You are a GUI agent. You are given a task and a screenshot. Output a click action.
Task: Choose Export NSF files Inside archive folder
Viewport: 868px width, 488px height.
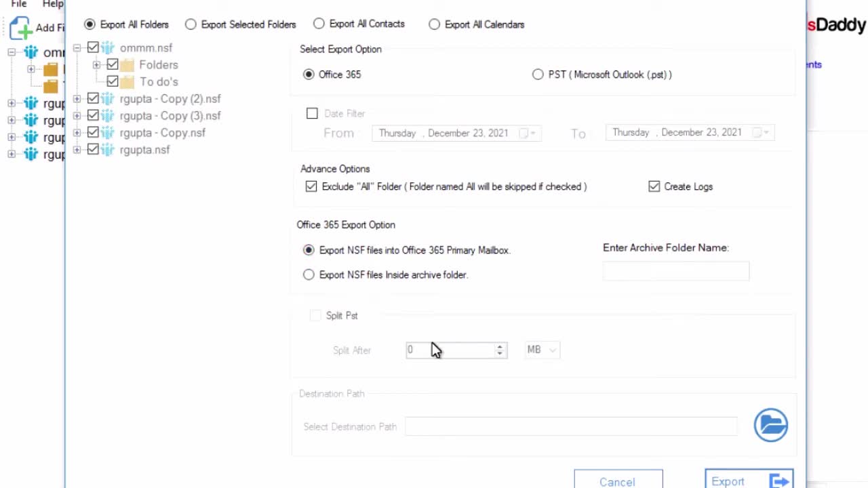tap(309, 274)
